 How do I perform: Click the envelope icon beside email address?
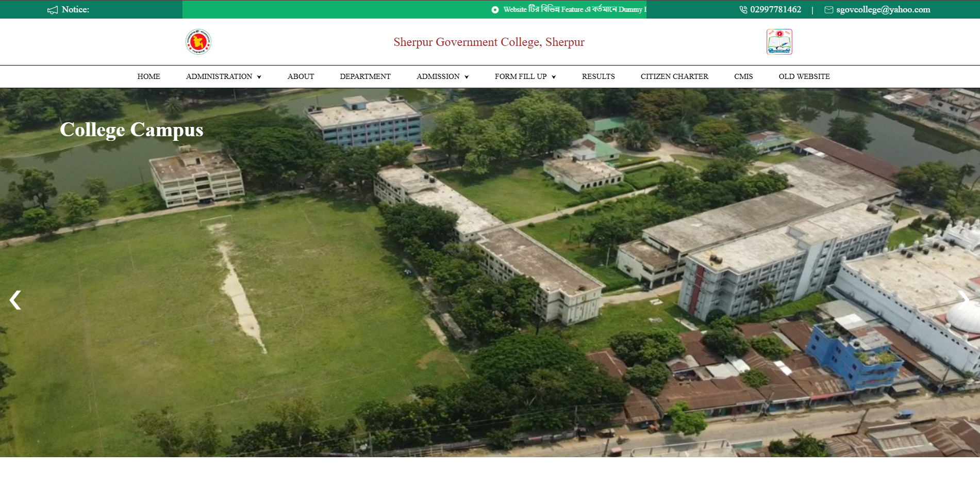[828, 10]
